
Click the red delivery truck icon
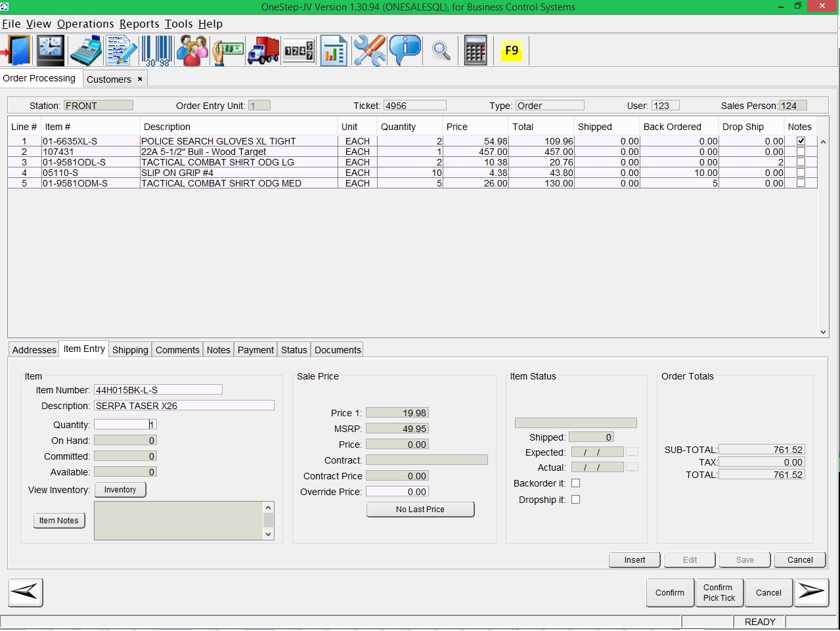pos(263,51)
